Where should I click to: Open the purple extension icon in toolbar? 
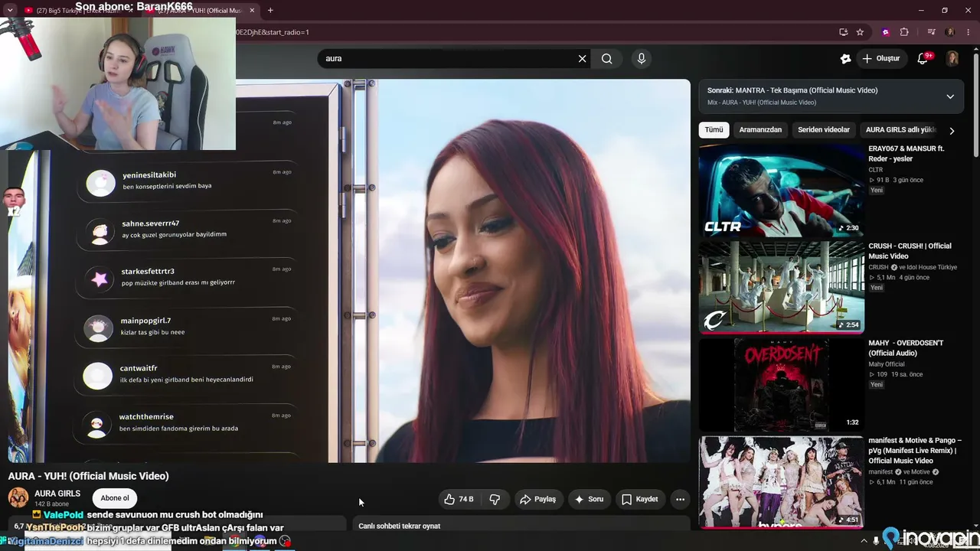point(886,32)
